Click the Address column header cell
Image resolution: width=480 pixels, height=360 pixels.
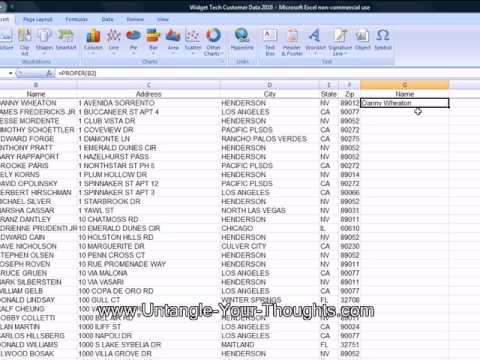click(148, 94)
